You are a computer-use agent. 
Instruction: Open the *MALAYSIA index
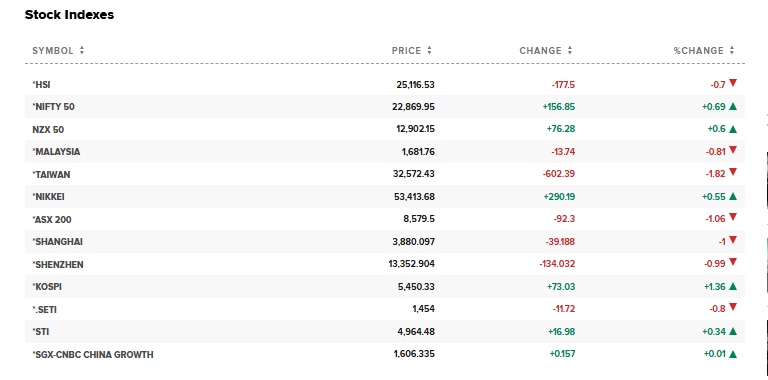point(56,152)
